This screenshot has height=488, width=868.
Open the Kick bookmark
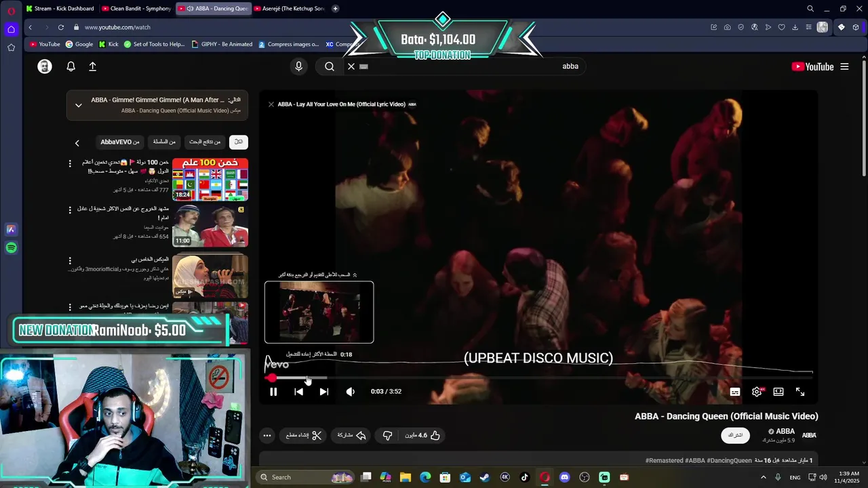pos(108,44)
